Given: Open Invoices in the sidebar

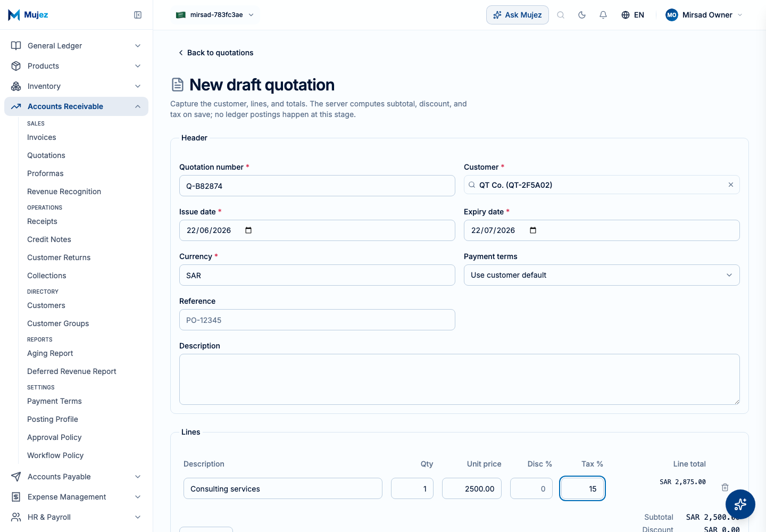Looking at the screenshot, I should 41,137.
